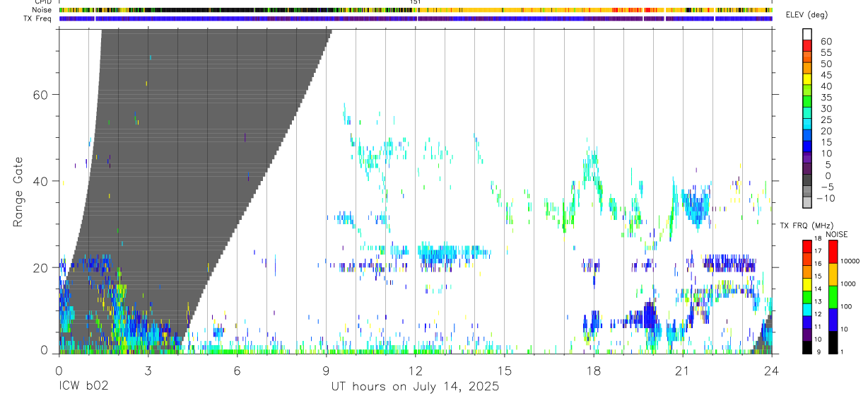This screenshot has height=401, width=868.
Task: Click the x-axis tick label 9
Action: 326,371
